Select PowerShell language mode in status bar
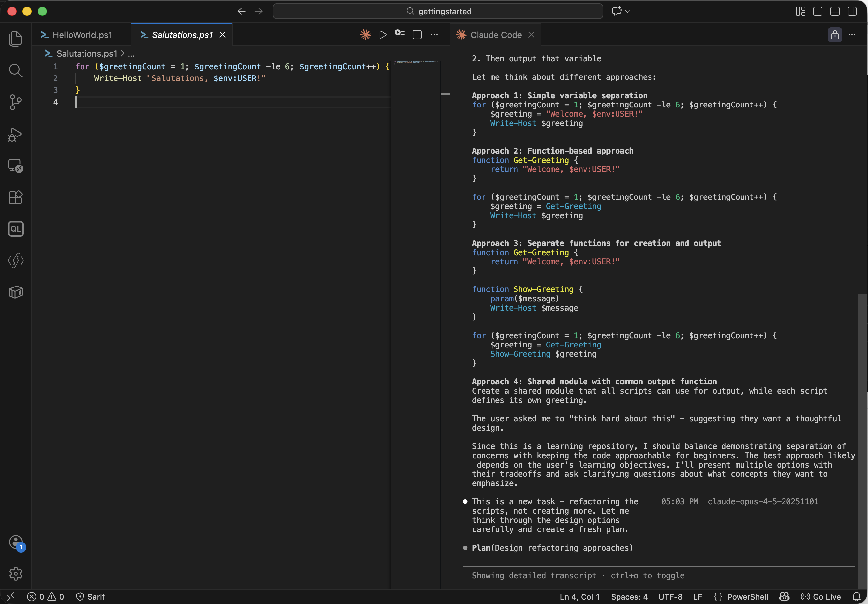This screenshot has height=604, width=868. tap(748, 597)
